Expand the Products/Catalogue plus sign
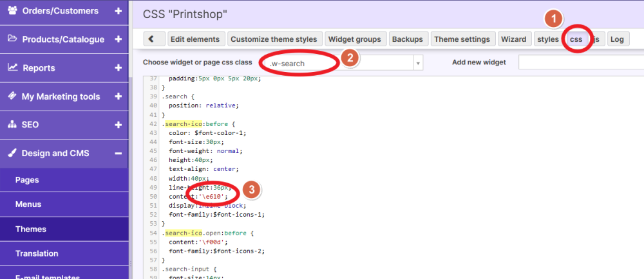 click(118, 39)
